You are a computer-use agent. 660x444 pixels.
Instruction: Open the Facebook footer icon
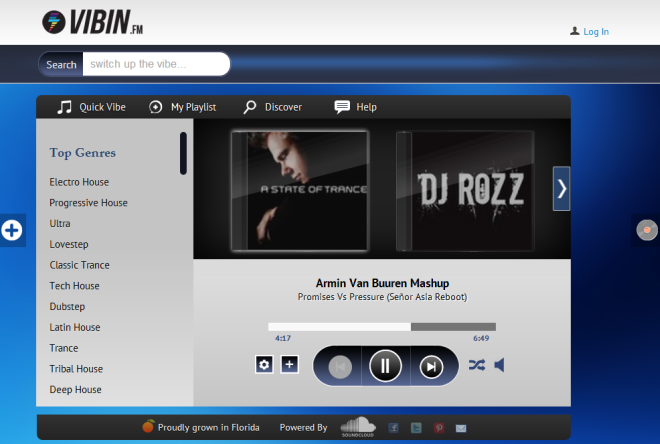click(394, 428)
